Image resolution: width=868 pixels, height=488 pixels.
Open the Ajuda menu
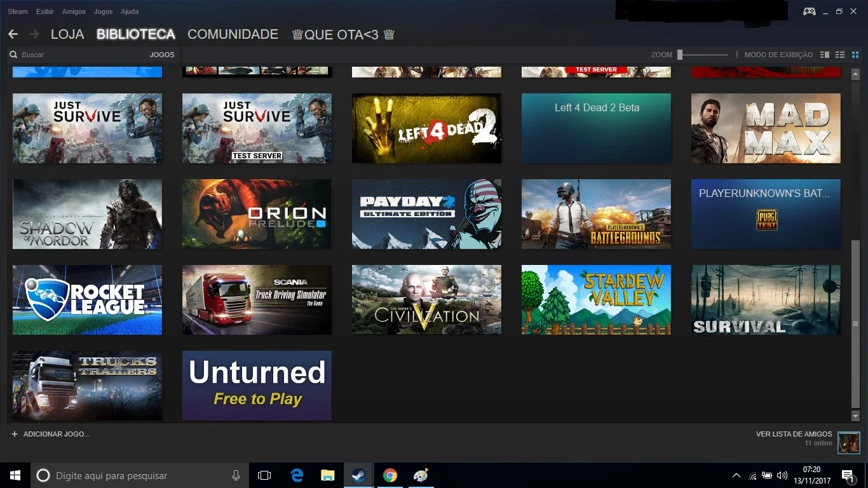tap(130, 11)
